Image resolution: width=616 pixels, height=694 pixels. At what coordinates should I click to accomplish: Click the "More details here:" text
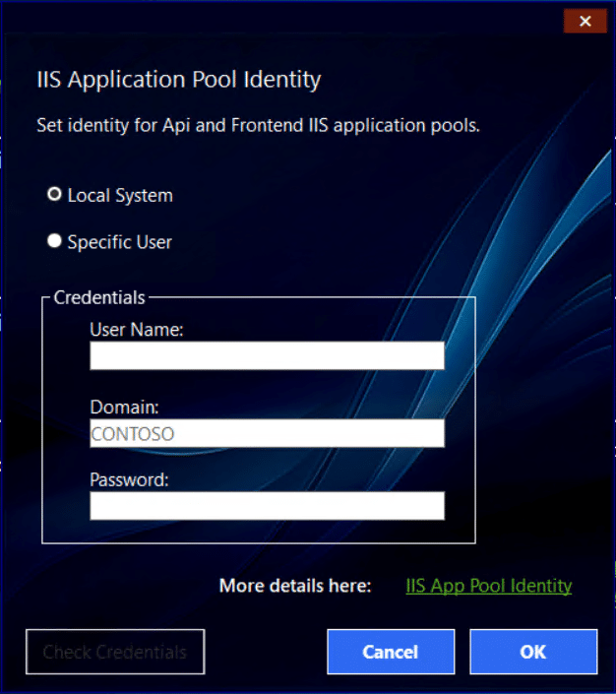click(x=294, y=587)
